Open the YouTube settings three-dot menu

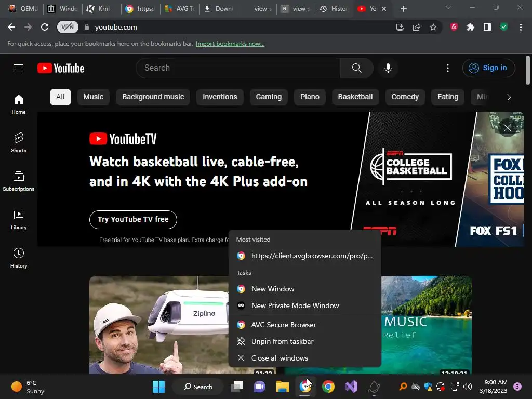[448, 68]
